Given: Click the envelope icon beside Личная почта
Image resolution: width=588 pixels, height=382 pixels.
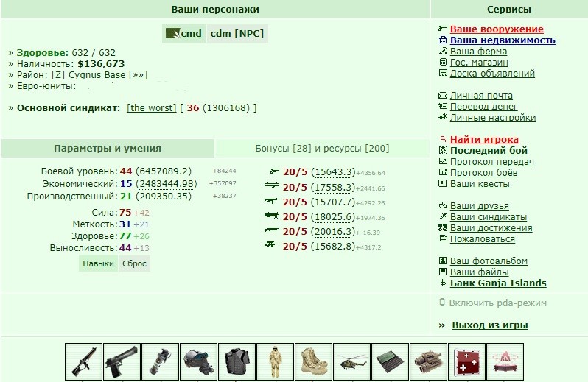Looking at the screenshot, I should (x=443, y=96).
